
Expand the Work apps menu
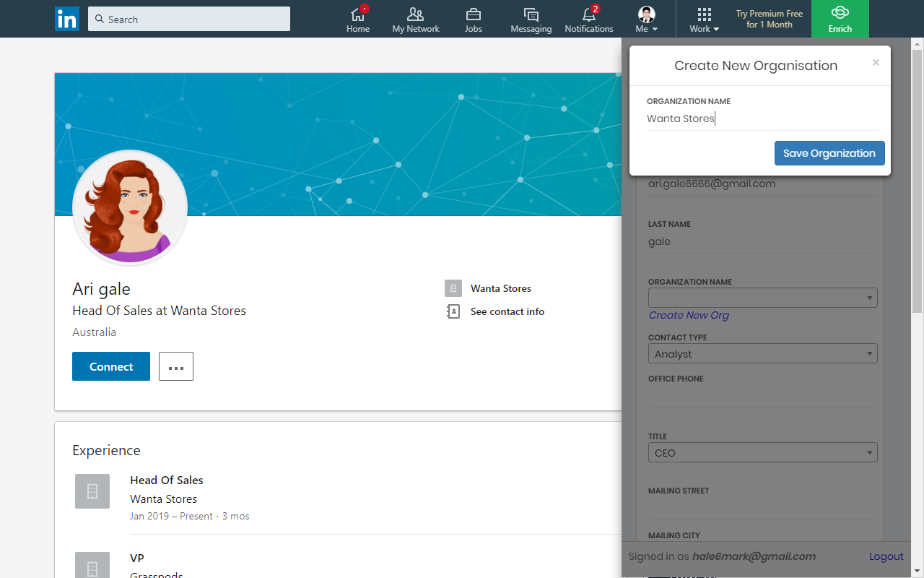tap(704, 20)
